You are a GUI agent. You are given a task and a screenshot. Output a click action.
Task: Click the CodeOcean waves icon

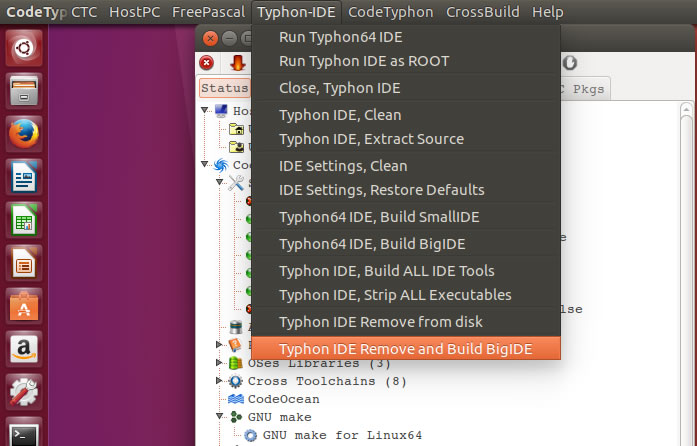click(236, 399)
